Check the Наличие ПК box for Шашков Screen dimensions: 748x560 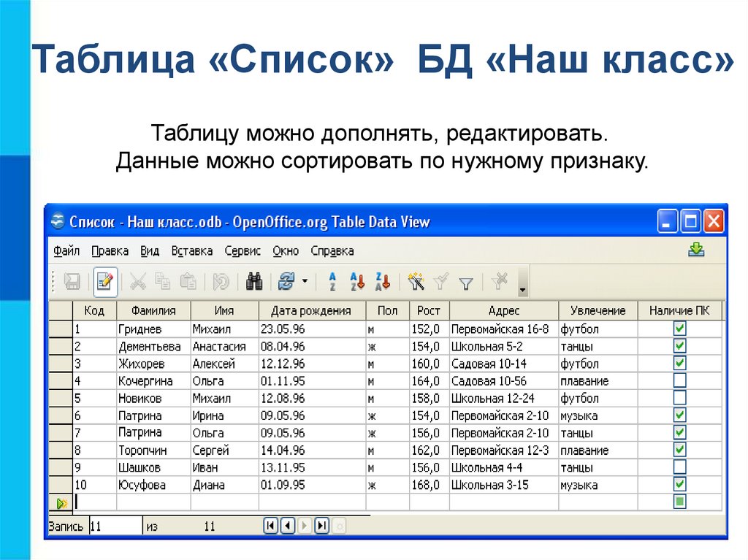point(679,467)
